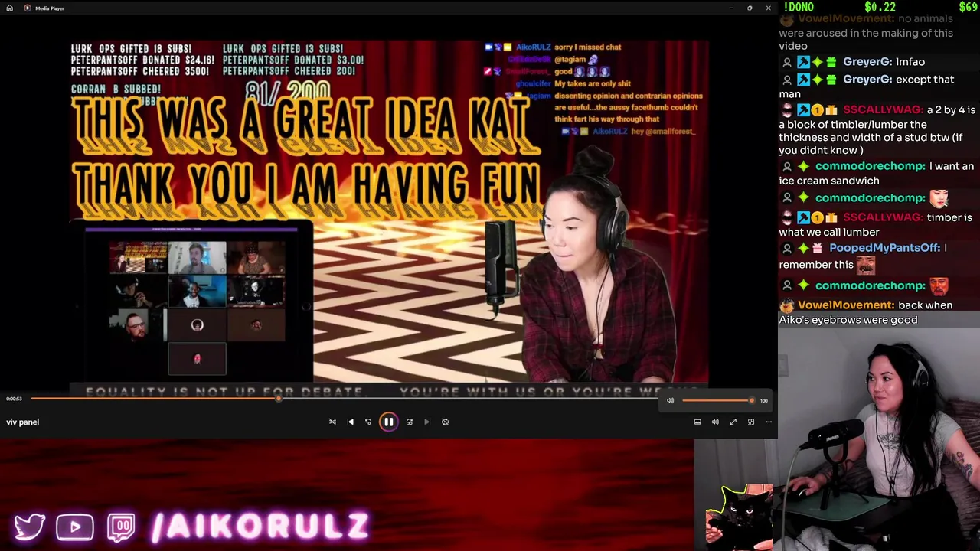Image resolution: width=980 pixels, height=551 pixels.
Task: Skip back 10 seconds
Action: tap(368, 422)
